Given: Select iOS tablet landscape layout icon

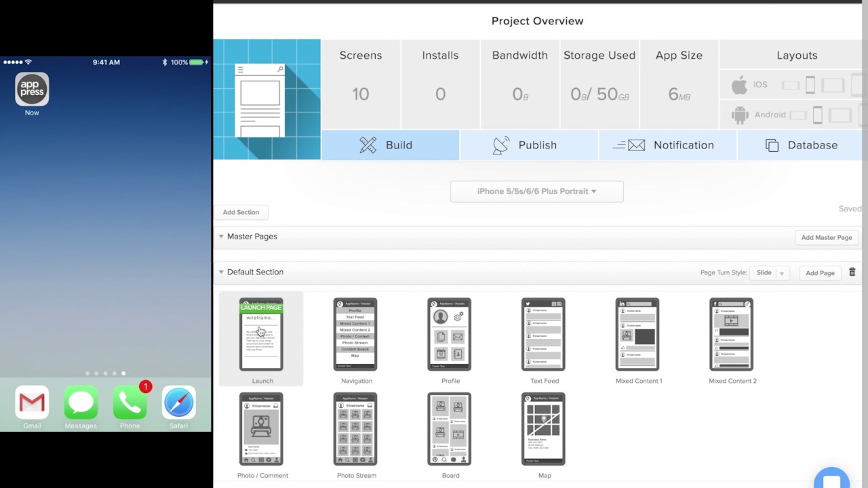Looking at the screenshot, I should click(x=833, y=85).
